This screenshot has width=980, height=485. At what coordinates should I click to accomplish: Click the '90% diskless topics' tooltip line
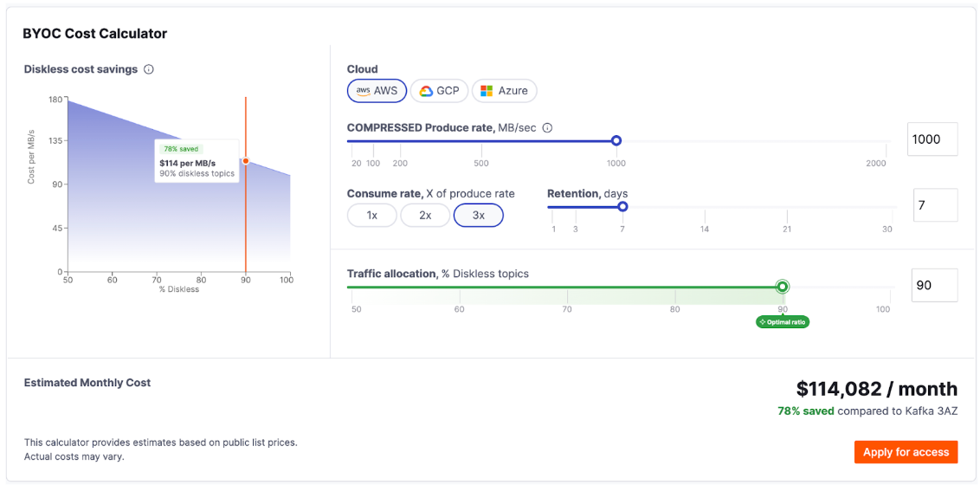(197, 174)
